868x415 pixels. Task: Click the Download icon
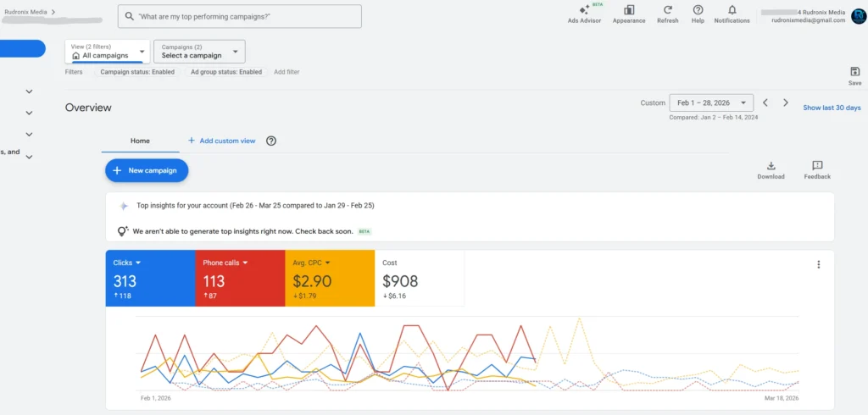(771, 165)
